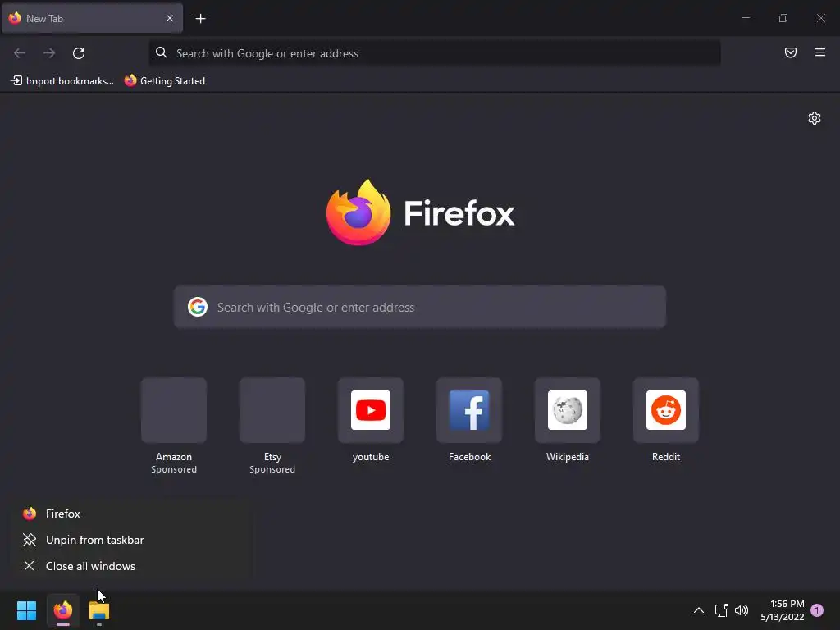This screenshot has width=840, height=630.
Task: Choose Close all windows
Action: coord(131,566)
